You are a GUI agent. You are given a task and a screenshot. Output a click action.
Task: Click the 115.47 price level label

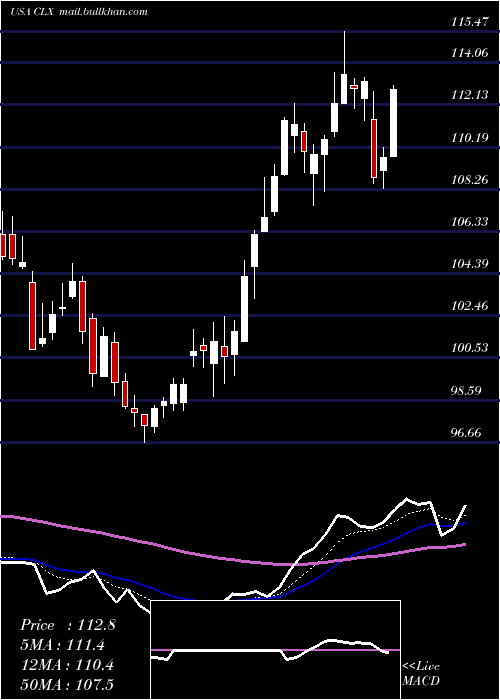(x=469, y=21)
